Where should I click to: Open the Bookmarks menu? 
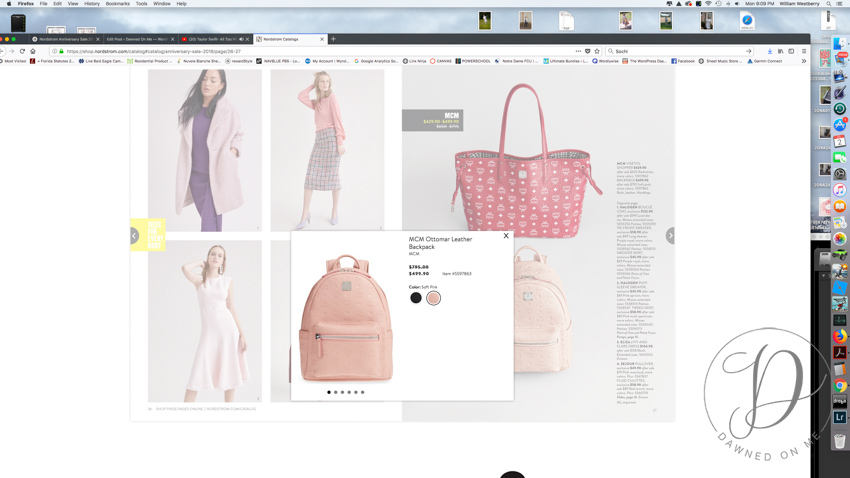point(118,3)
